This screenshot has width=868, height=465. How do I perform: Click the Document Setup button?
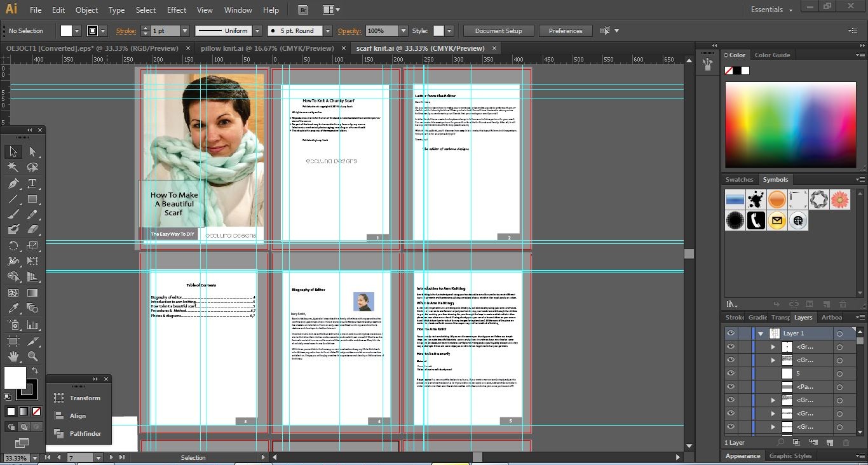(498, 30)
